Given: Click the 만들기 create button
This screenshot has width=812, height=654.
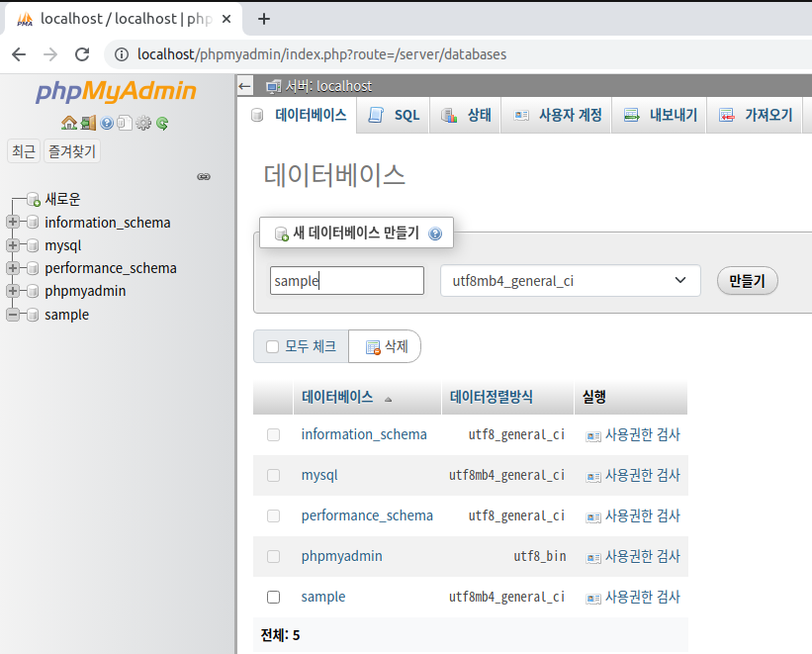Looking at the screenshot, I should point(748,281).
